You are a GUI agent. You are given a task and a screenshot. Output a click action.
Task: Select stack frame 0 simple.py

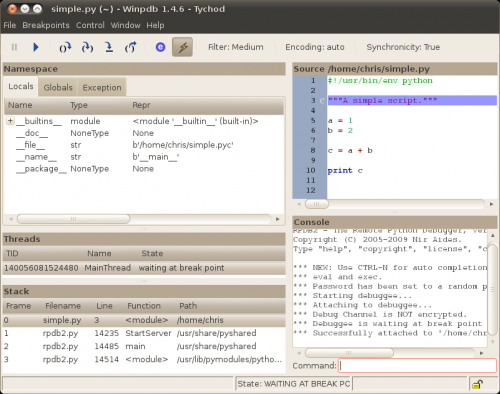point(144,320)
